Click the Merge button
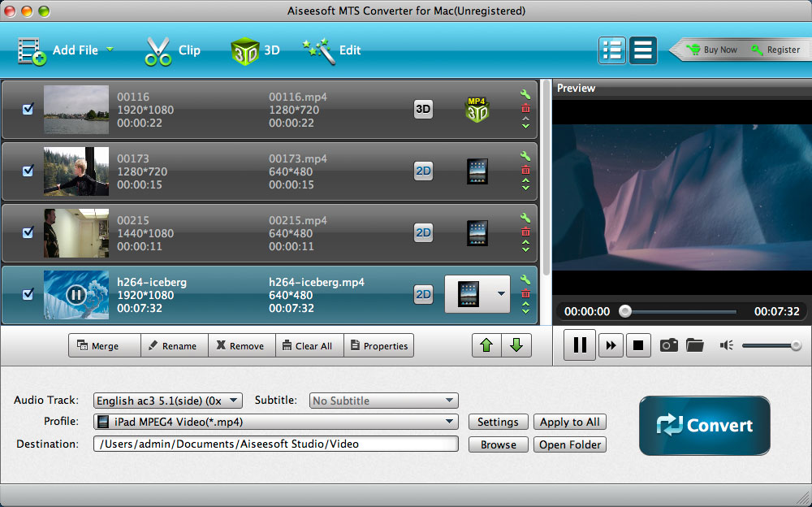 (104, 346)
